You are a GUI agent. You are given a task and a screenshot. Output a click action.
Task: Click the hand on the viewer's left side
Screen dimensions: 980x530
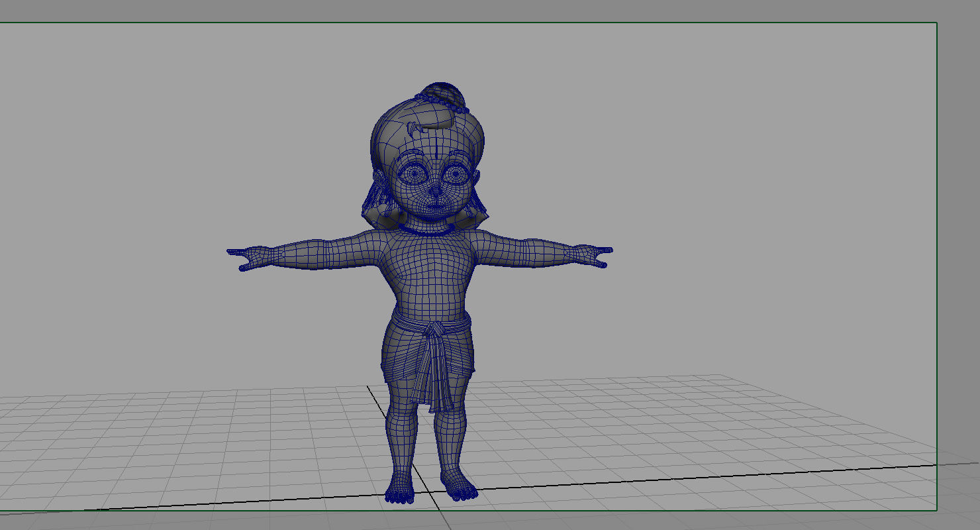coord(252,257)
